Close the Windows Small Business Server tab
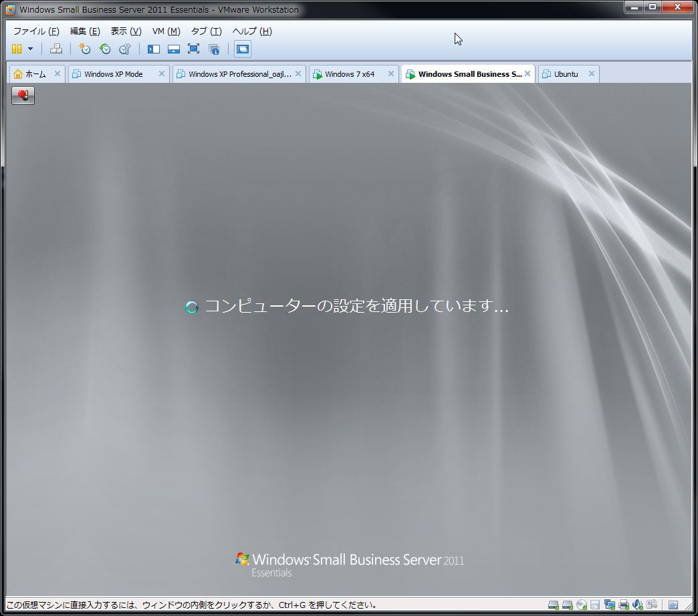This screenshot has width=698, height=616. pos(528,73)
